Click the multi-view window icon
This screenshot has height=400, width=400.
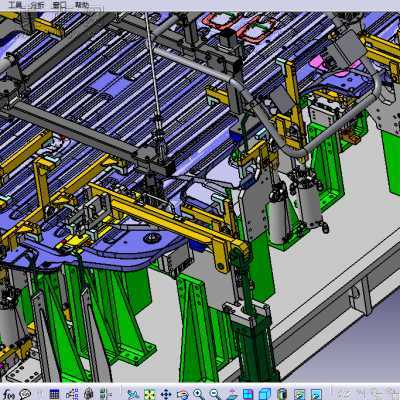248,394
